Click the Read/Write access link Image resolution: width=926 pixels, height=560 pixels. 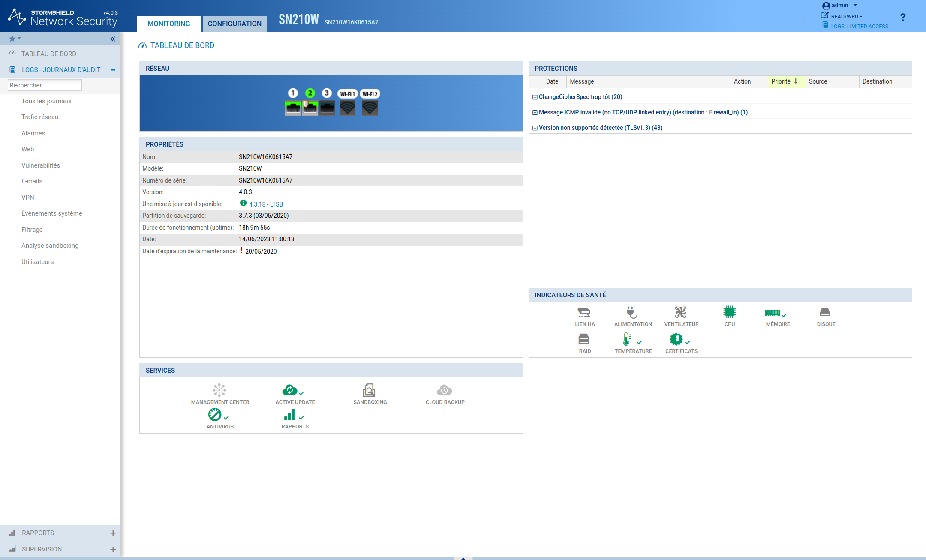point(846,17)
